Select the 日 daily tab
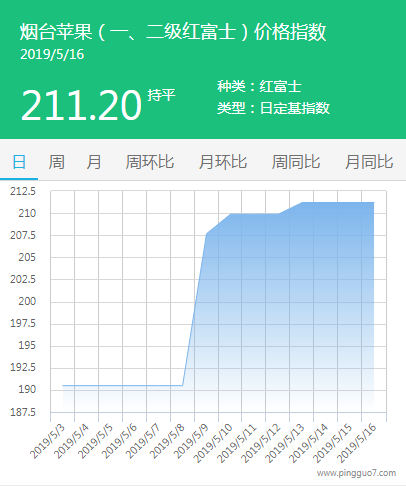This screenshot has height=486, width=406. pos(19,162)
